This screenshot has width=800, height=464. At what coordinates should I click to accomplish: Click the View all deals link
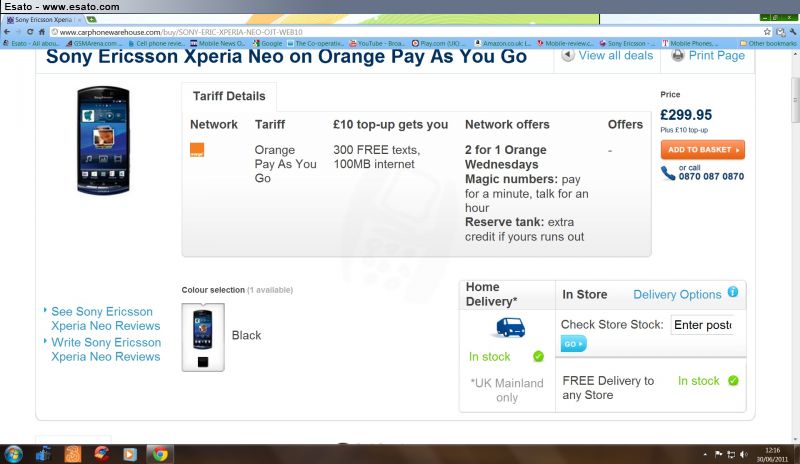(x=615, y=55)
